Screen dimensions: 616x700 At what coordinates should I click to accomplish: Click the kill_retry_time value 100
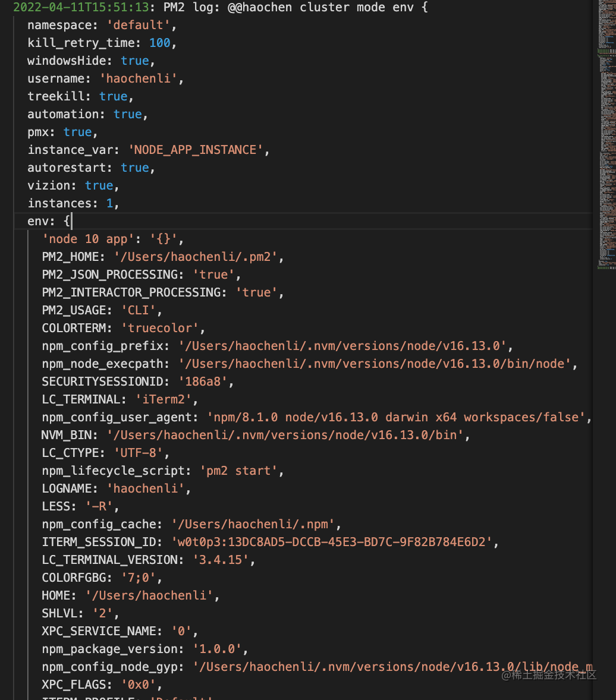159,43
